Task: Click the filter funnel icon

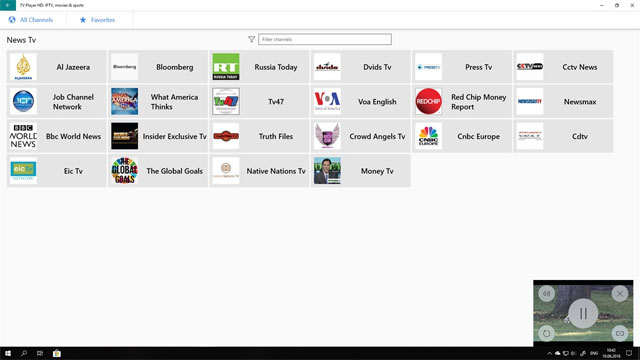Action: point(251,39)
